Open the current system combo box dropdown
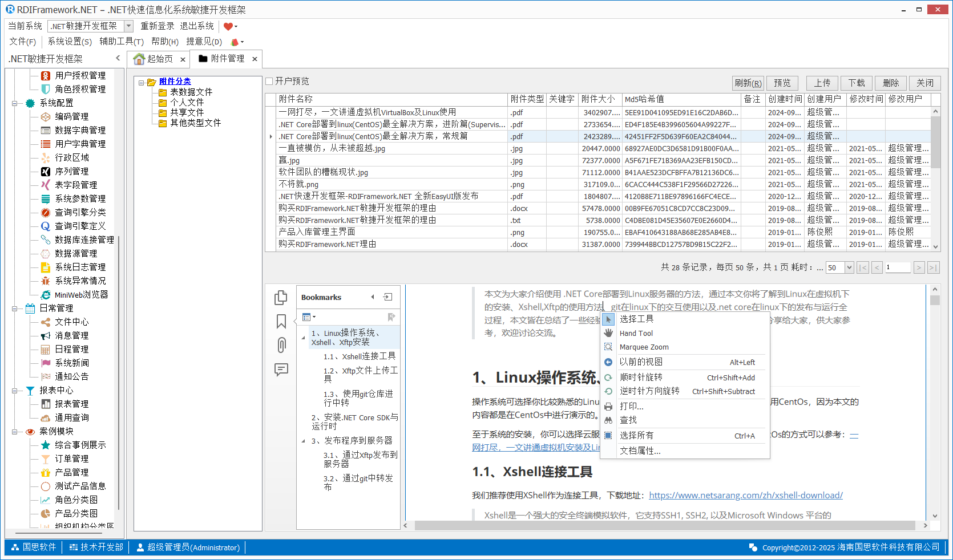Image resolution: width=953 pixels, height=560 pixels. point(128,26)
